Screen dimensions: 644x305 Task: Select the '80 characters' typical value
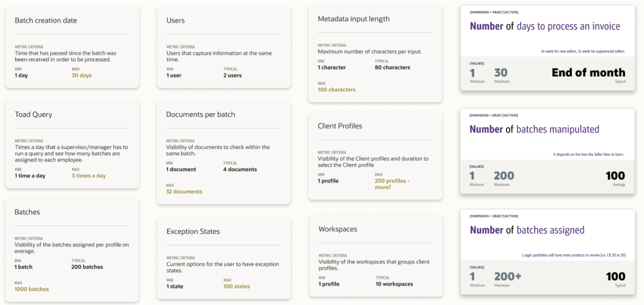[x=392, y=67]
